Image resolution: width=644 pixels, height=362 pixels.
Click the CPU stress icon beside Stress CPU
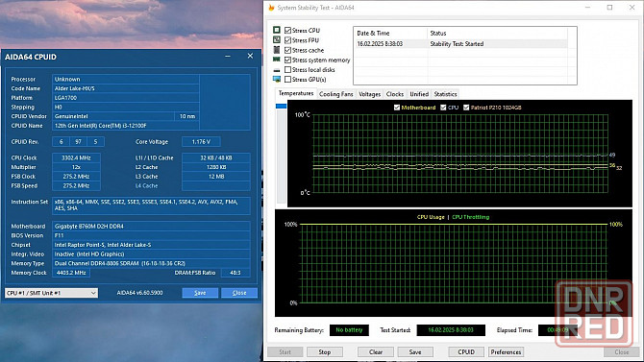(277, 30)
